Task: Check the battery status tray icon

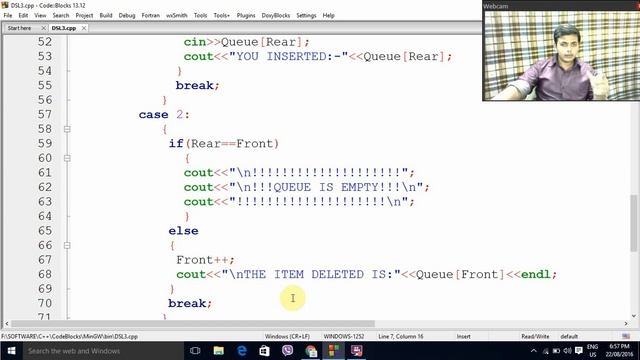Action: coord(556,351)
